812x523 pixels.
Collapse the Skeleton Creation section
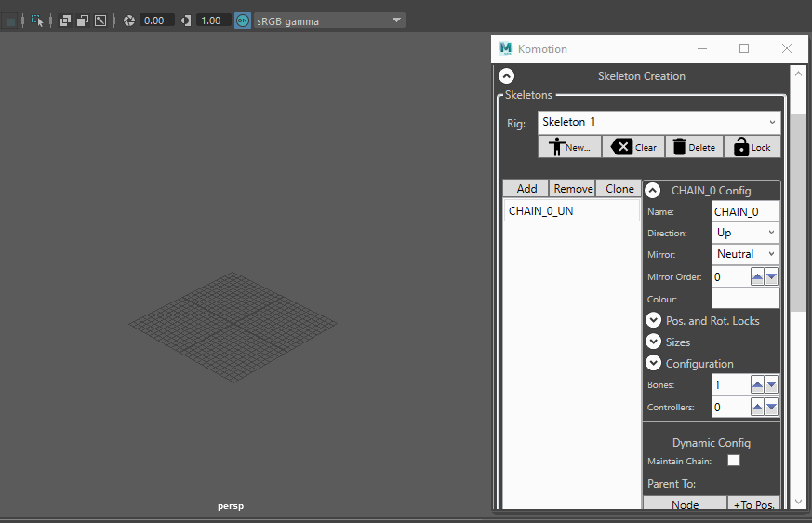[507, 76]
